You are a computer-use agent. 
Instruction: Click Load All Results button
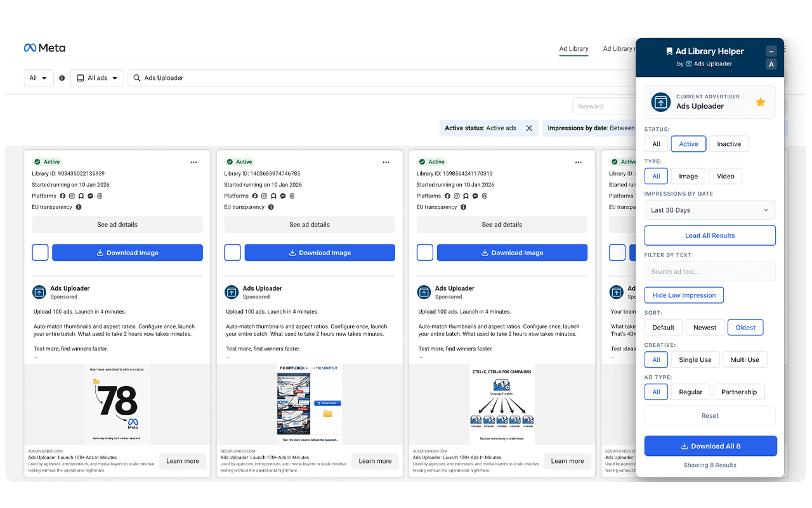[x=710, y=236]
